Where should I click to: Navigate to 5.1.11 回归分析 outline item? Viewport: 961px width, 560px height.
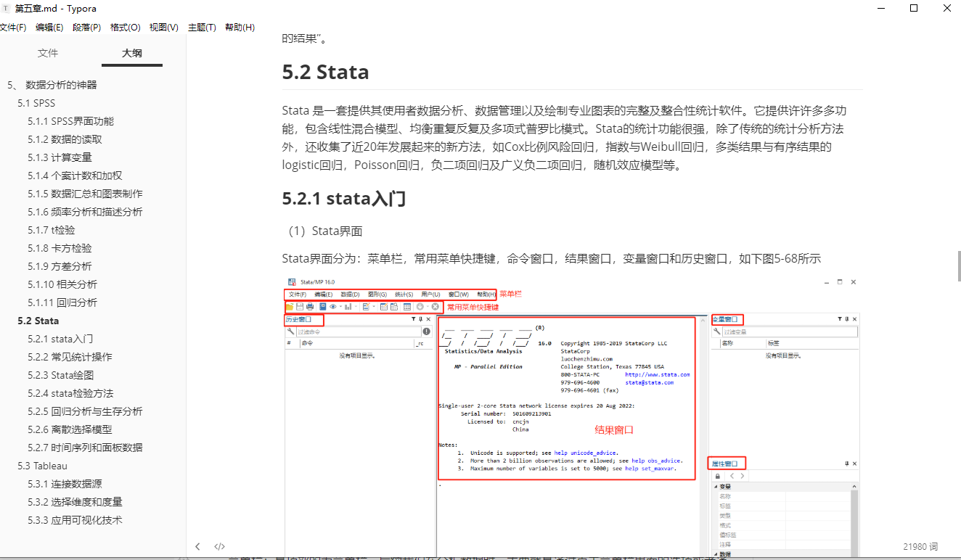pyautogui.click(x=62, y=302)
